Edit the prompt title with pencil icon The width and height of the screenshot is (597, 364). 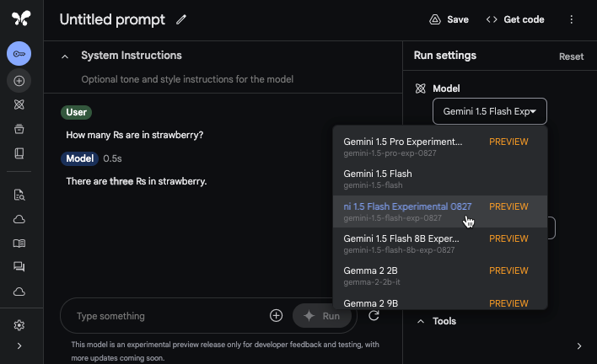[x=181, y=19]
